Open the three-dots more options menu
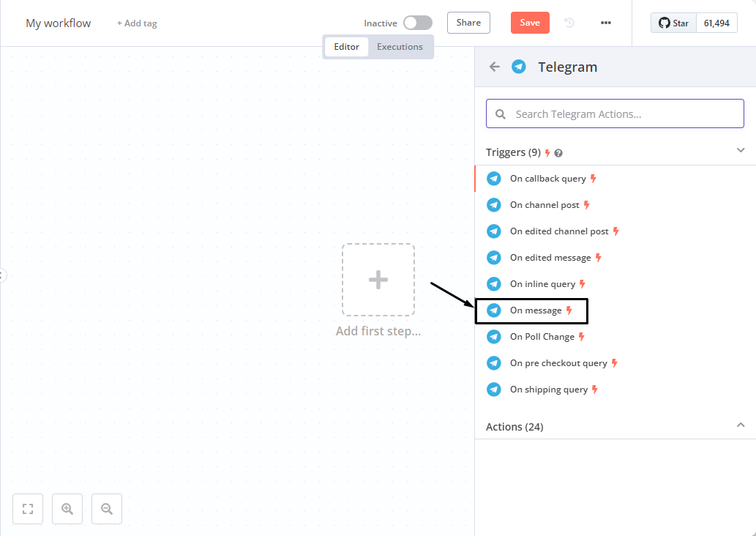The width and height of the screenshot is (756, 536). pos(606,23)
